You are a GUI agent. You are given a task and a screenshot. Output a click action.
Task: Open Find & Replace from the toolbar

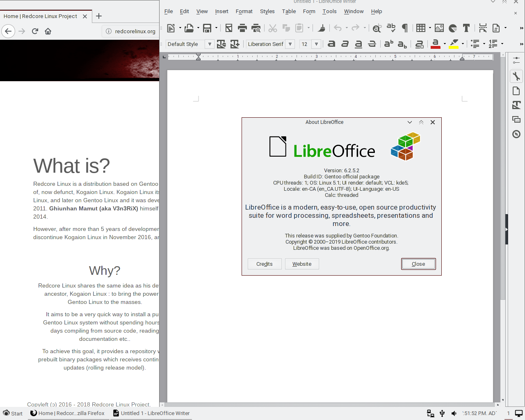coord(377,28)
